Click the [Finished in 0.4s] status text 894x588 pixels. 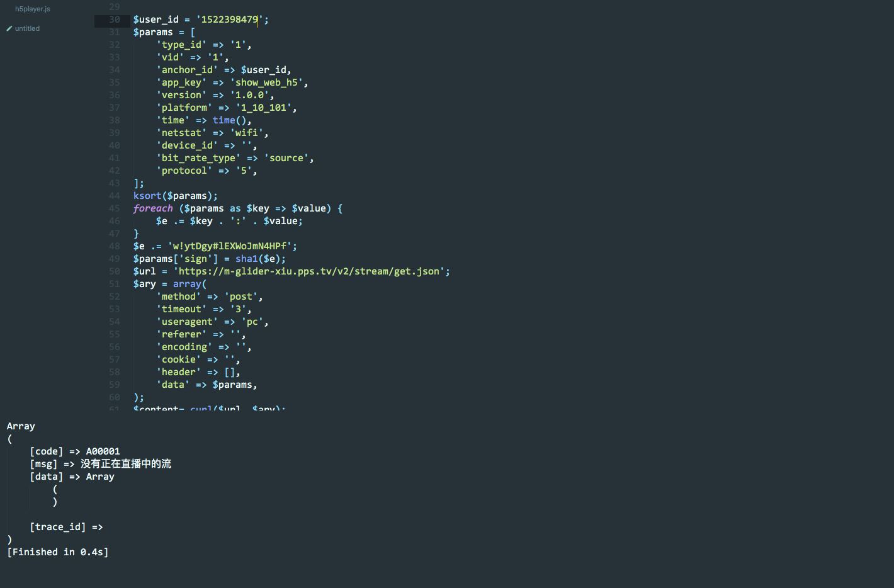coord(57,551)
